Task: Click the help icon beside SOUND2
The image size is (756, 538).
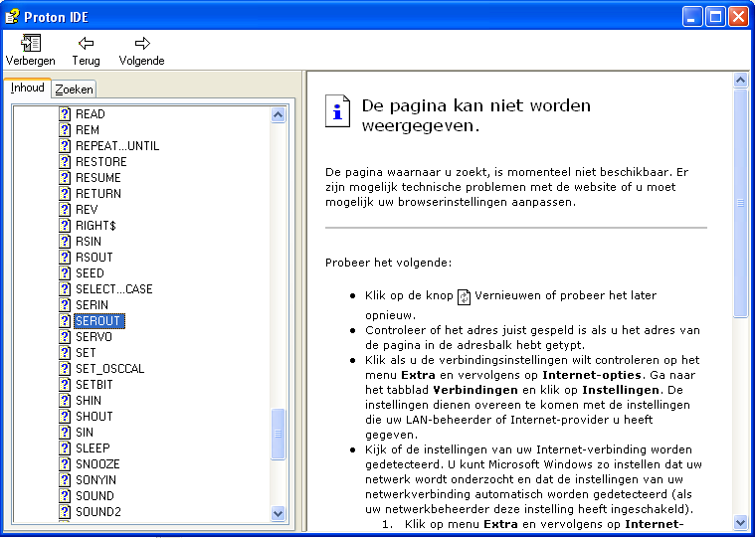Action: click(65, 512)
